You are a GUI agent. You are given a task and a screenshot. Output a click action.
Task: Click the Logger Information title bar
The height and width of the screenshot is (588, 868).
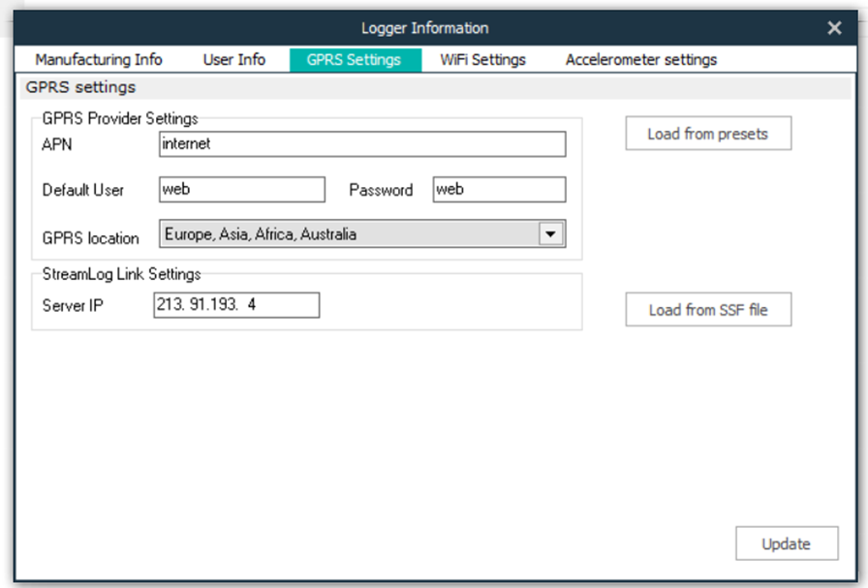424,28
